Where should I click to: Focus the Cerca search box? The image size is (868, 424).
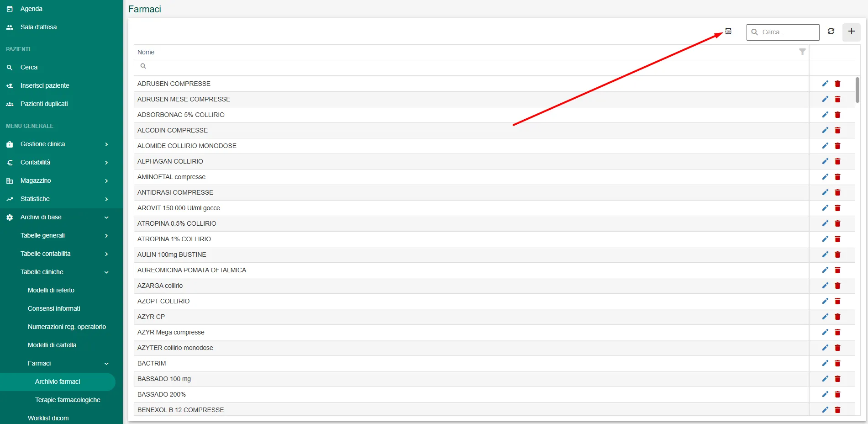(x=783, y=32)
